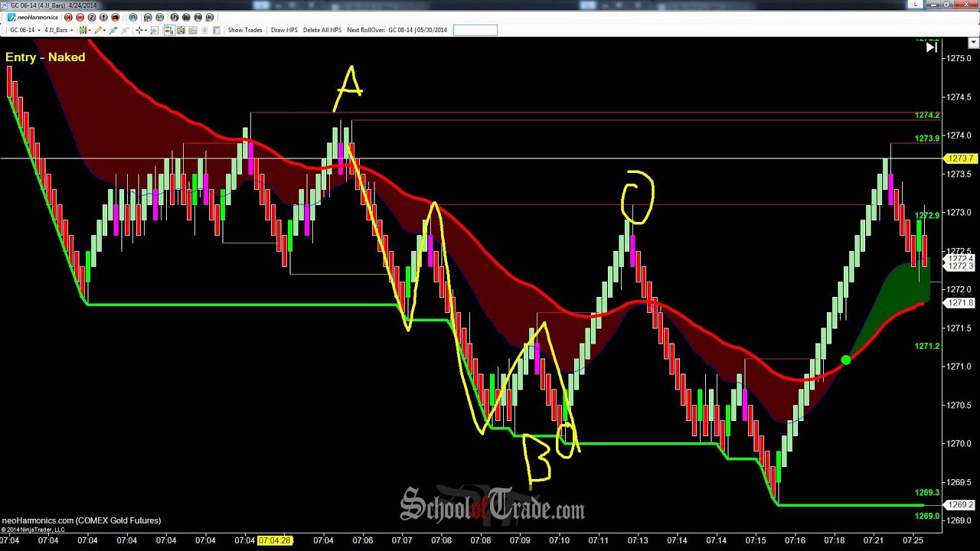Click the blue and red circle icon
Image resolution: width=980 pixels, height=551 pixels.
tap(133, 18)
